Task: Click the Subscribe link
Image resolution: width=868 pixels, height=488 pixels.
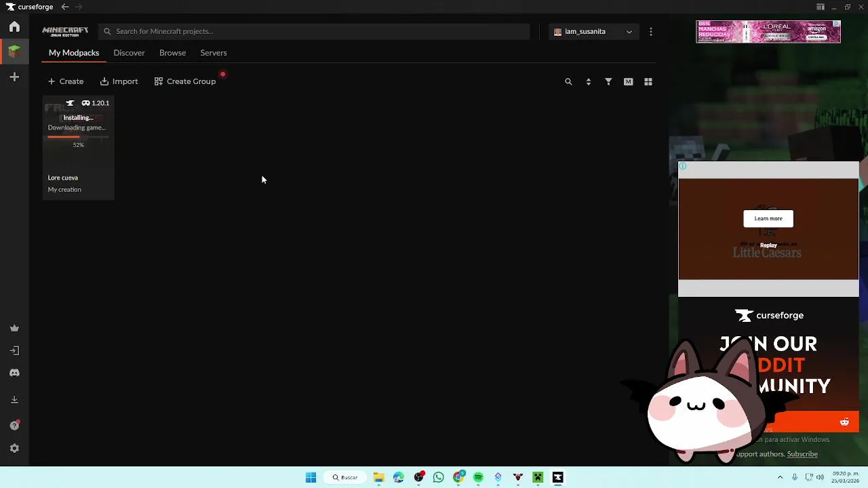Action: pos(802,454)
